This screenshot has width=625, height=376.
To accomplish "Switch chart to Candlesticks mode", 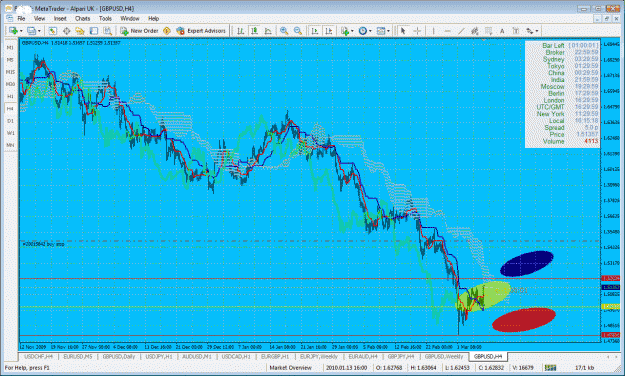I will click(254, 31).
